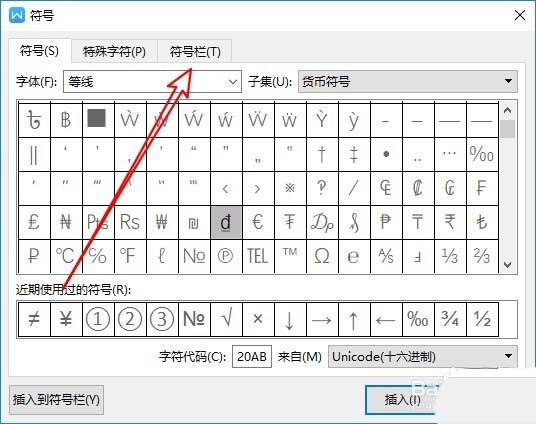This screenshot has width=536, height=424.
Task: Click the 插入(I) insert button
Action: tap(402, 400)
